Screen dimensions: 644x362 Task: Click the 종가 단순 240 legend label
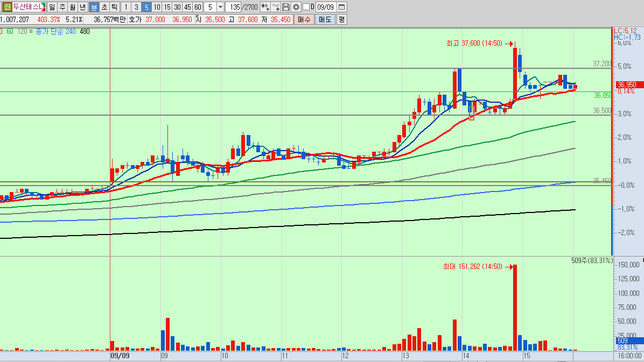[55, 31]
